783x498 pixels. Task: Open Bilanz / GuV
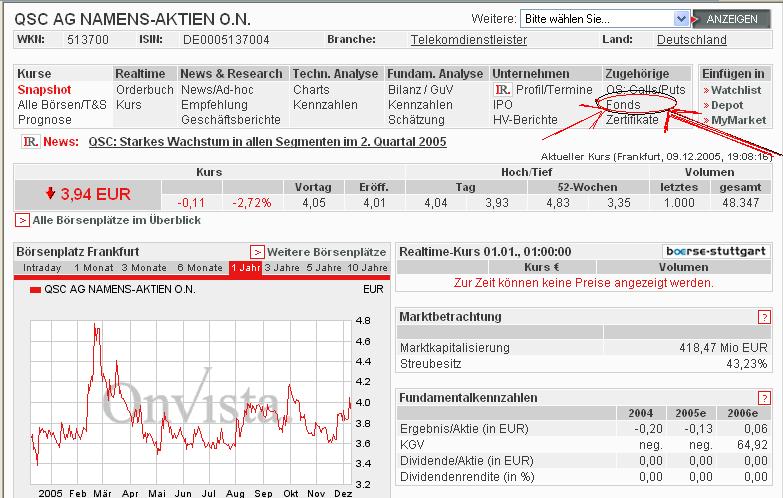(420, 90)
